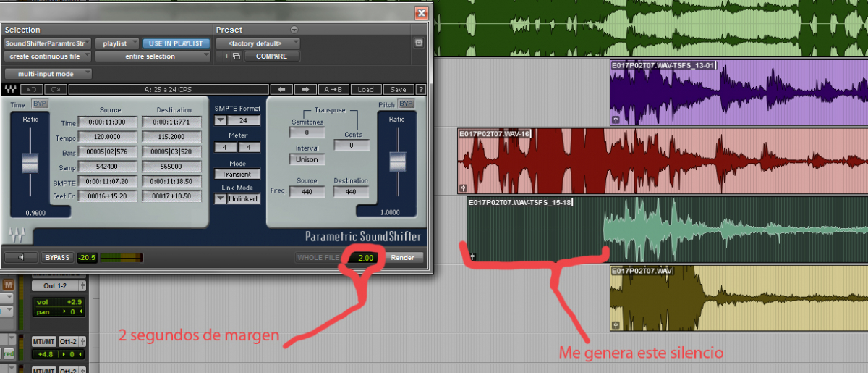Viewport: 868px width, 373px height.
Task: Open create continuous file dropdown
Action: coord(48,56)
